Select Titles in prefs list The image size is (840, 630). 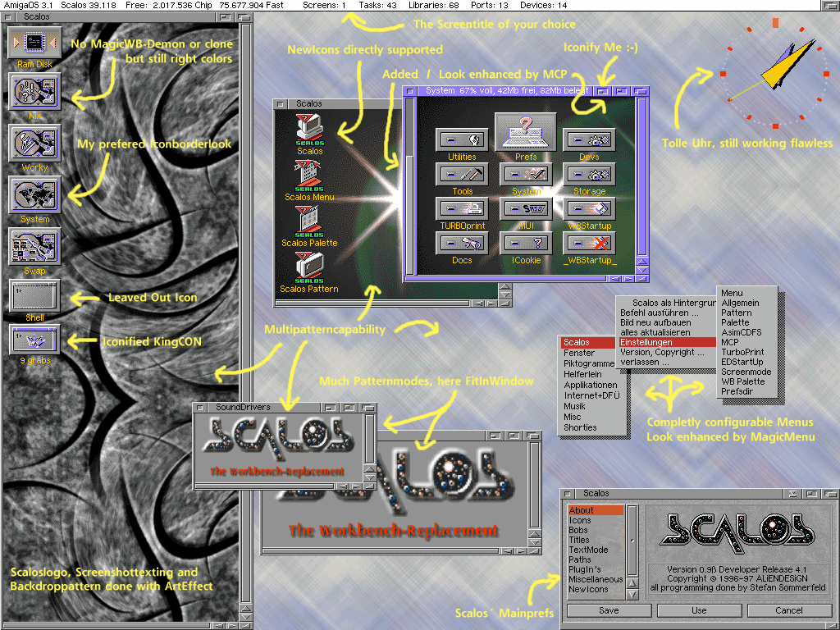point(596,540)
